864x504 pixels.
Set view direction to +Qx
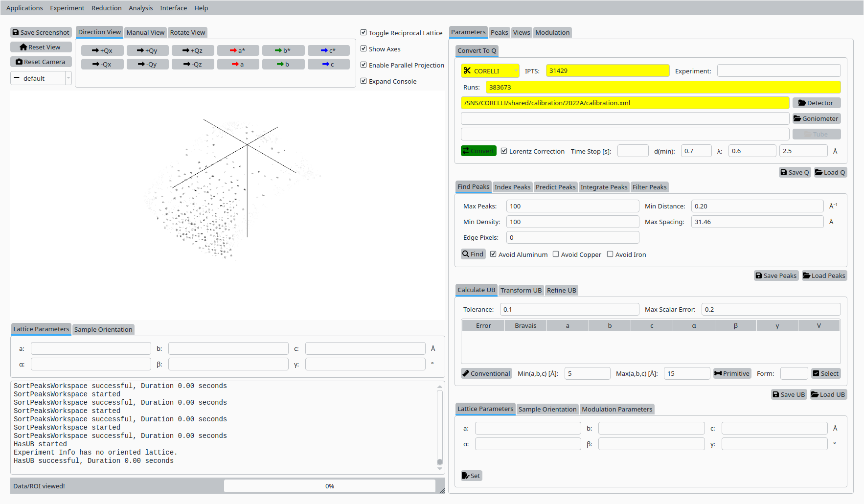click(102, 50)
